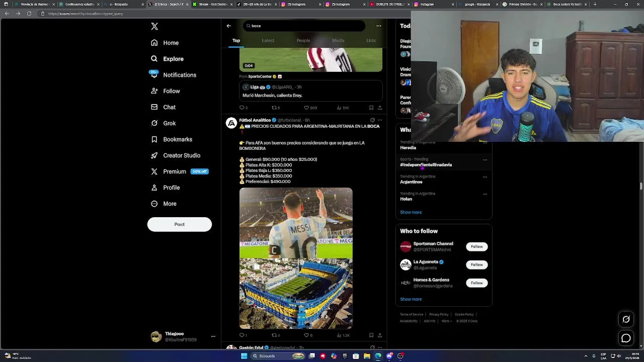Open options for #IndependienteRivadavia trend

point(485,160)
